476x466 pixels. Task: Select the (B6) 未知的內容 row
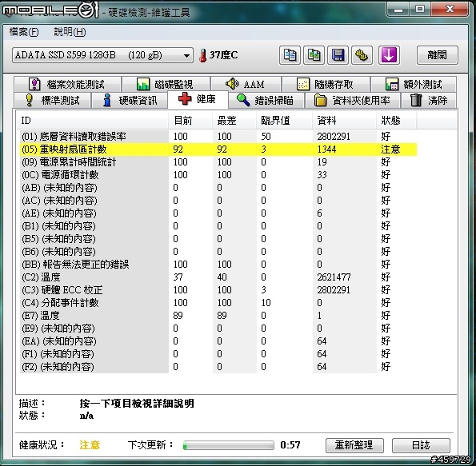point(218,252)
